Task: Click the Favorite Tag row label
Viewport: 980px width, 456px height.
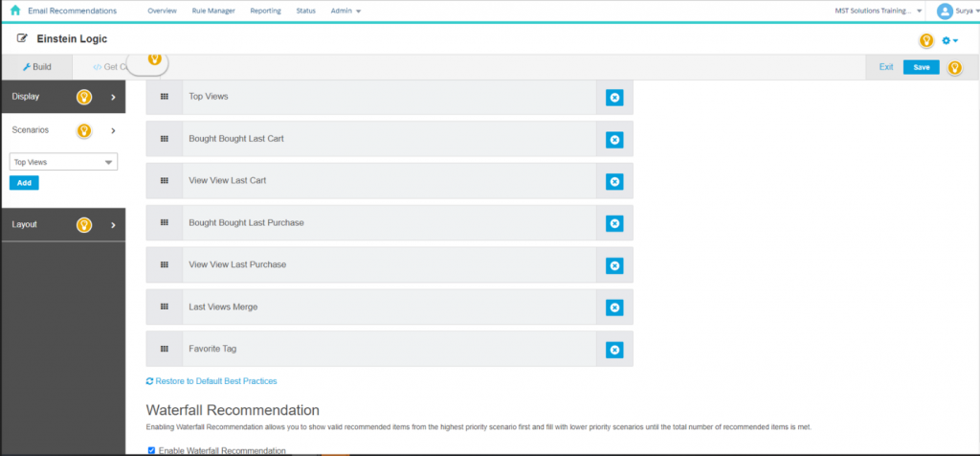Action: click(212, 349)
